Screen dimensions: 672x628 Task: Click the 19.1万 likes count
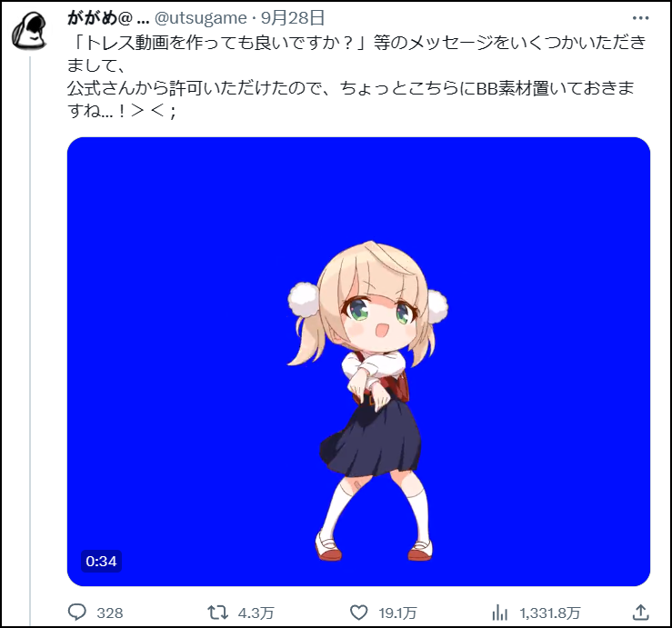tap(397, 613)
